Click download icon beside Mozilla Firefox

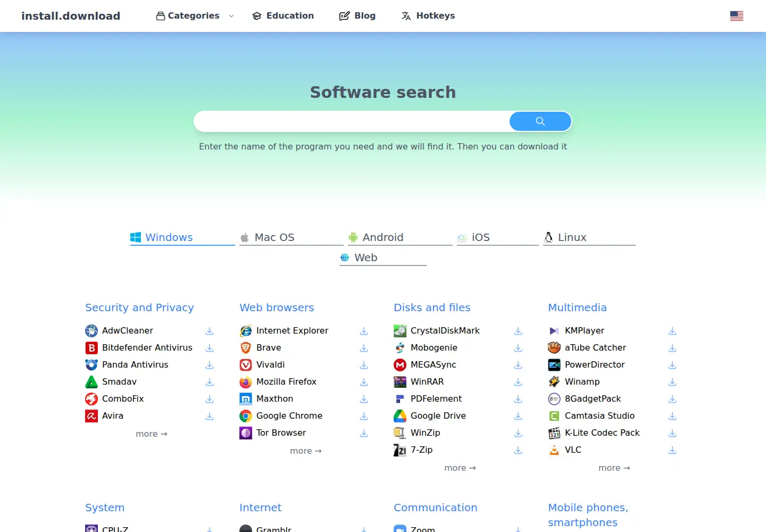[x=364, y=382]
